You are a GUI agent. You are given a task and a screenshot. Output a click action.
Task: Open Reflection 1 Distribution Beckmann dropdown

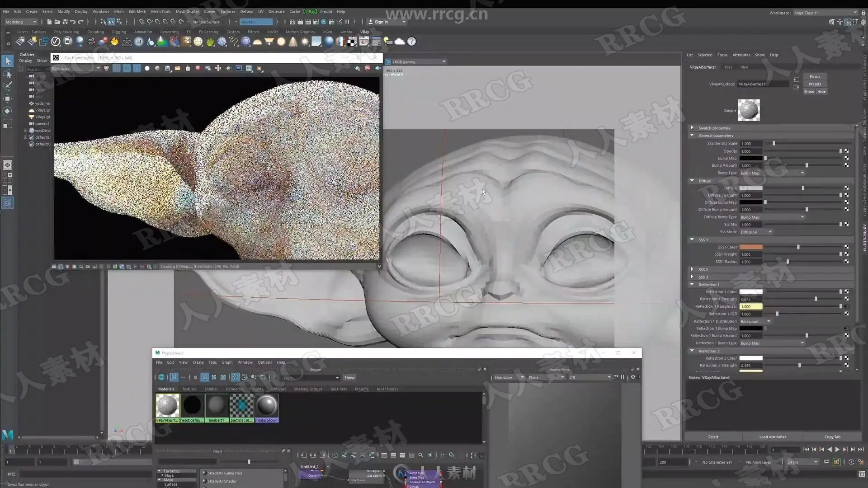755,321
